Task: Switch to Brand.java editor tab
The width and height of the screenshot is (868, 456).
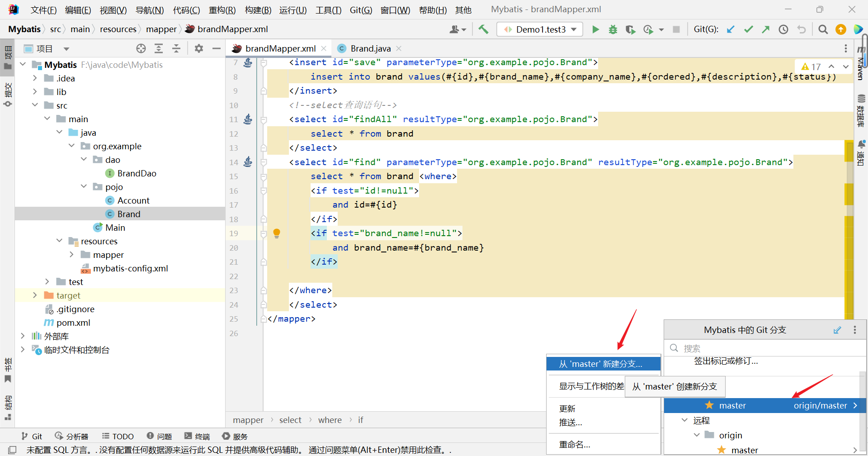Action: (370, 48)
